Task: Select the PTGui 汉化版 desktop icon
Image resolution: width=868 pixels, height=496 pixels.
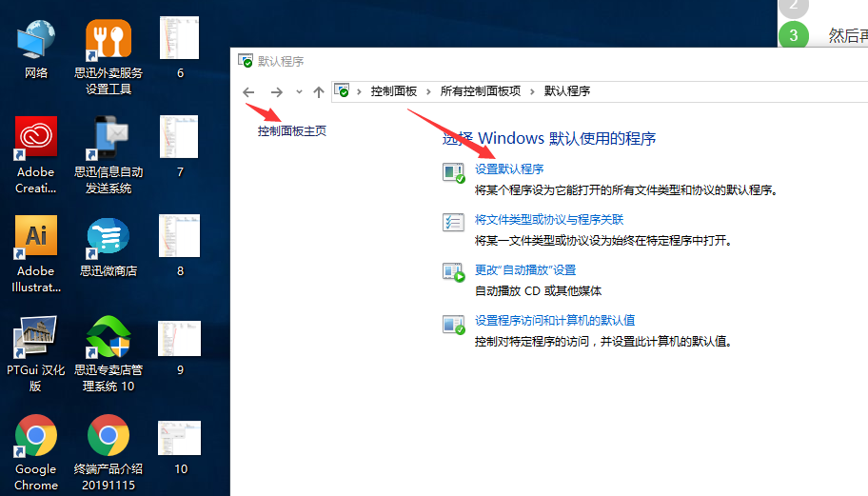Action: pyautogui.click(x=36, y=353)
